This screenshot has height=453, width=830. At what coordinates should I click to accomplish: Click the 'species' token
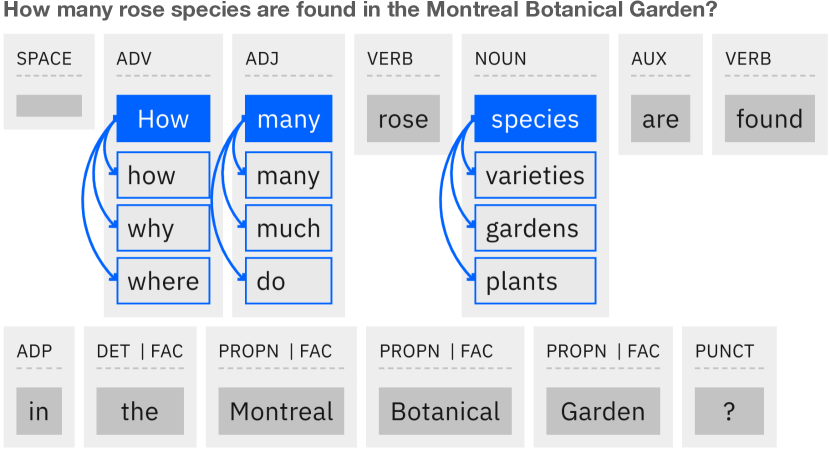(535, 119)
